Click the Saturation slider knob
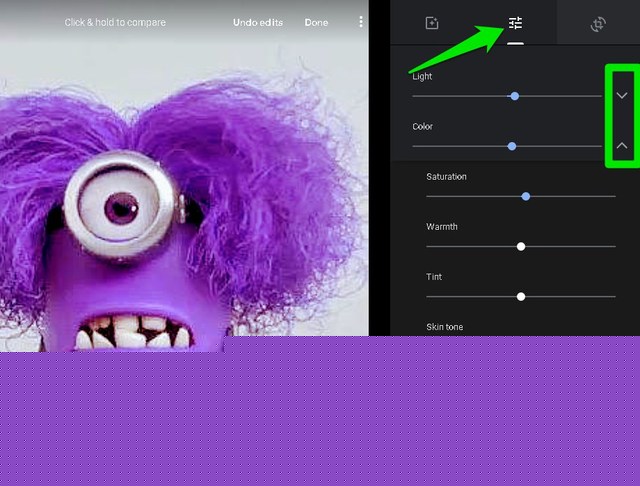640x486 pixels. click(x=526, y=196)
